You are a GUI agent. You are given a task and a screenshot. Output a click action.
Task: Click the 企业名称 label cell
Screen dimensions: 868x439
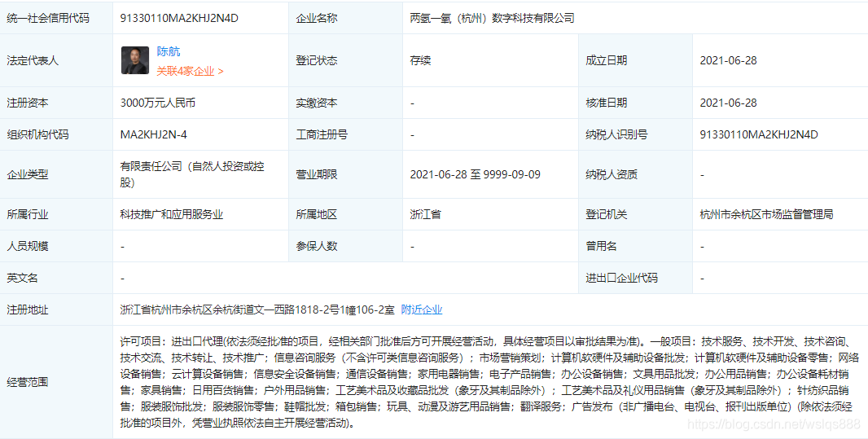pyautogui.click(x=345, y=18)
